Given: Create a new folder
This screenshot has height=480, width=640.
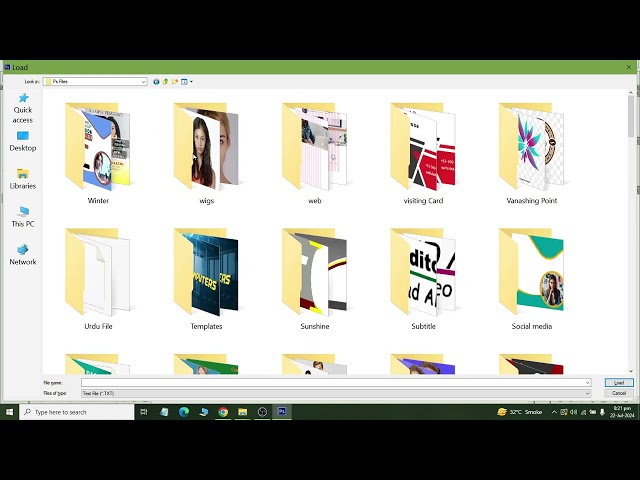Looking at the screenshot, I should [175, 82].
